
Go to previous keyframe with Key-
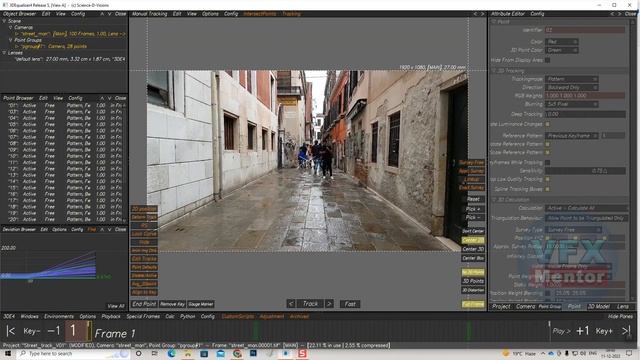tap(31, 331)
